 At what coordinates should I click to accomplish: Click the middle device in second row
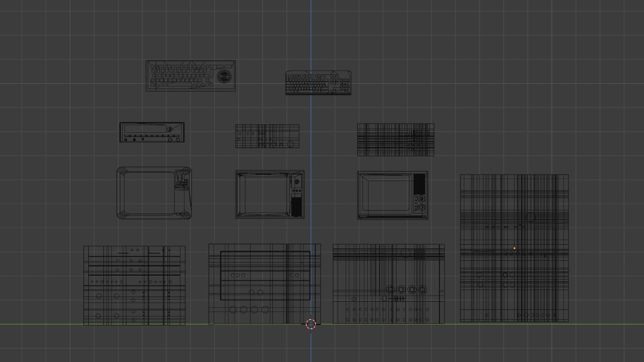[267, 136]
